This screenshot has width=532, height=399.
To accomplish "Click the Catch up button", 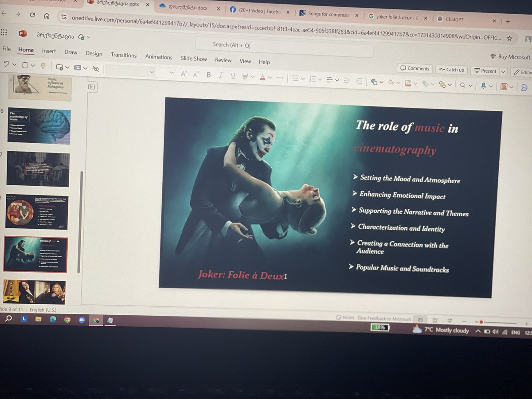I will (452, 70).
